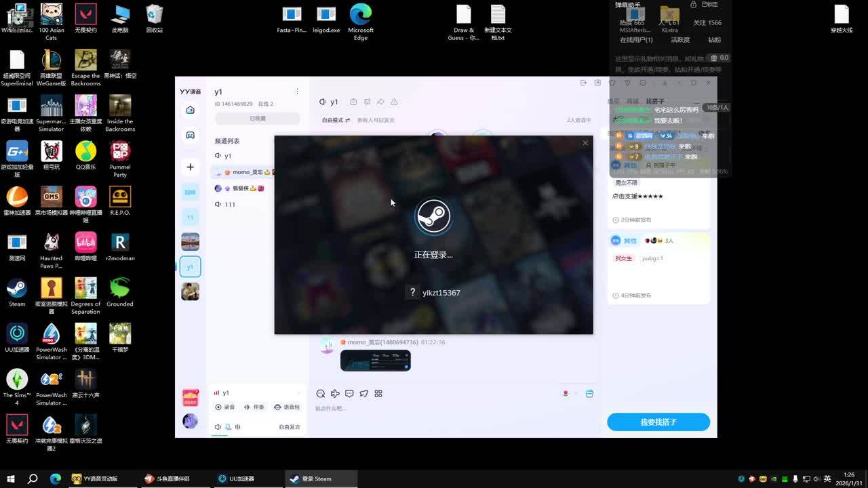Click the Microsoft Edge desktop shortcut
The height and width of the screenshot is (488, 868).
coord(361,22)
